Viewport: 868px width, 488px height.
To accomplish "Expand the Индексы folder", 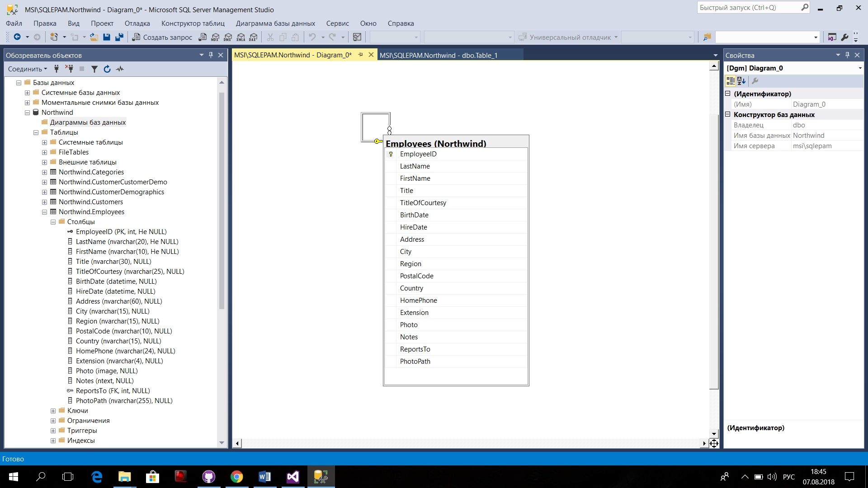I will 53,441.
